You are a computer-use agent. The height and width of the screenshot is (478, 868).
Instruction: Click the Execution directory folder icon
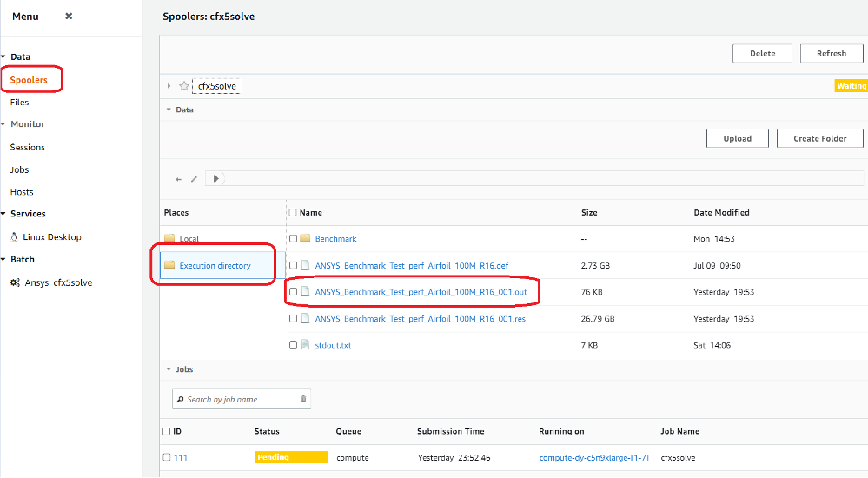tap(169, 265)
